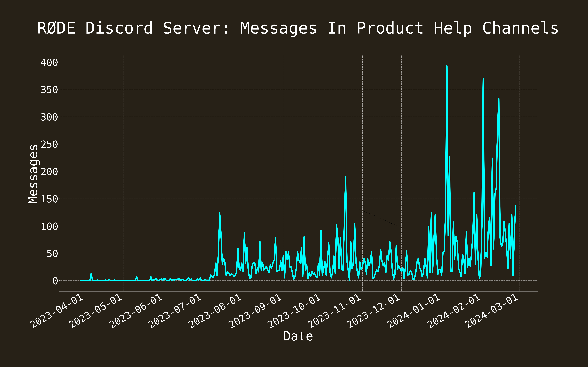Click the y-axis tick label '300'
Screen dimensions: 588x367
pyautogui.click(x=49, y=117)
